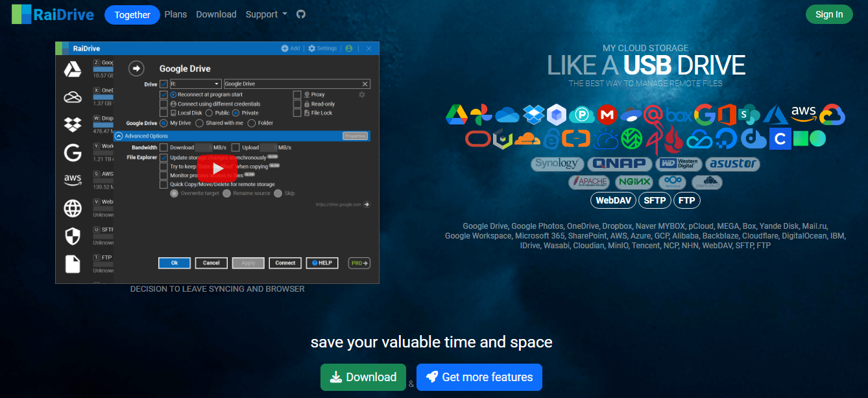868x398 pixels.
Task: Toggle 'Connect using different credentials' checkbox in video
Action: pos(163,104)
